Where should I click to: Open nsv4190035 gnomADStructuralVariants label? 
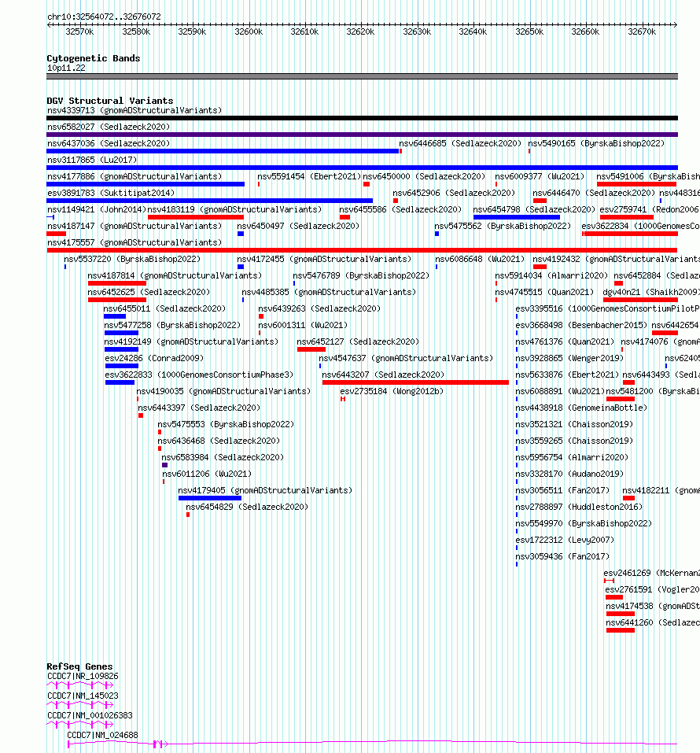point(223,391)
